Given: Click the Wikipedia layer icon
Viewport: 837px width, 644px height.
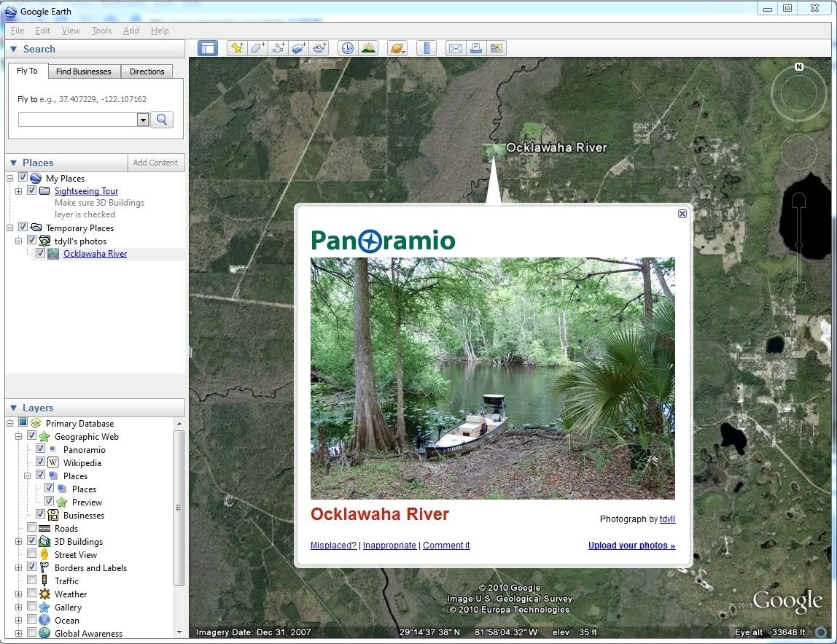Looking at the screenshot, I should coord(52,462).
